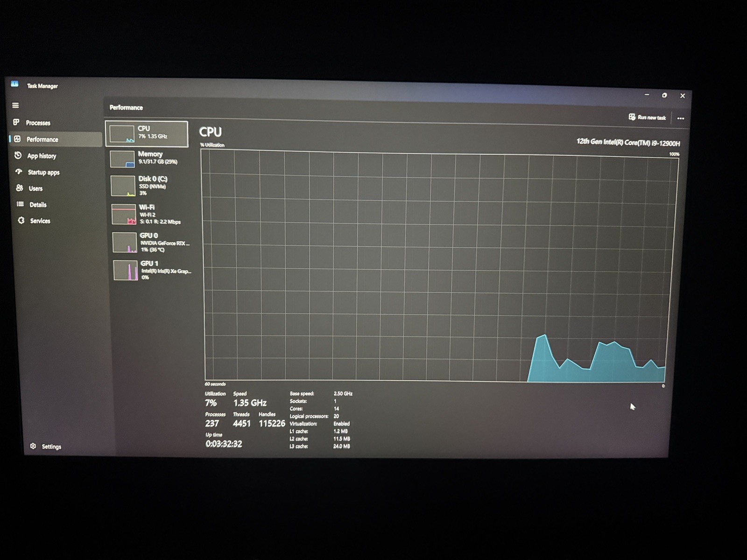Click the large CPU heading
Viewport: 747px width, 560px height.
pos(211,132)
